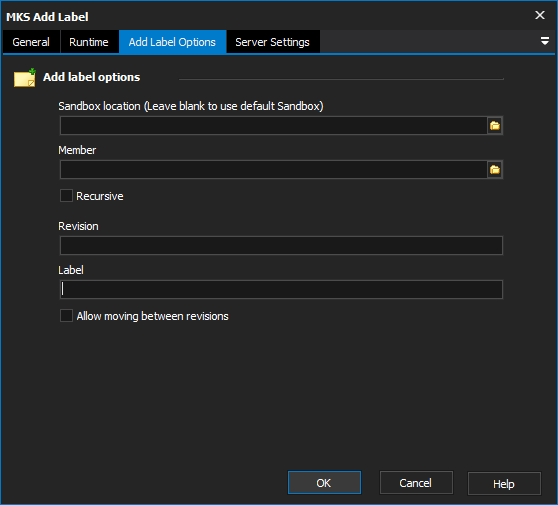
Task: Open Help for this action
Action: click(504, 484)
